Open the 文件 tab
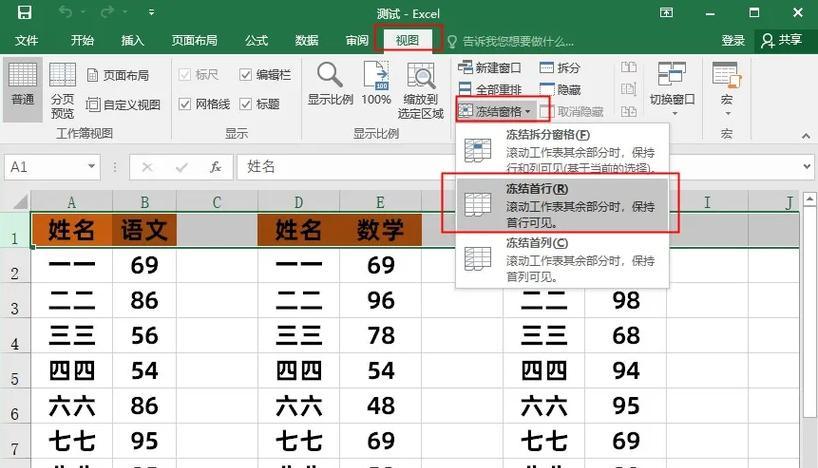The height and width of the screenshot is (468, 818). [27, 40]
